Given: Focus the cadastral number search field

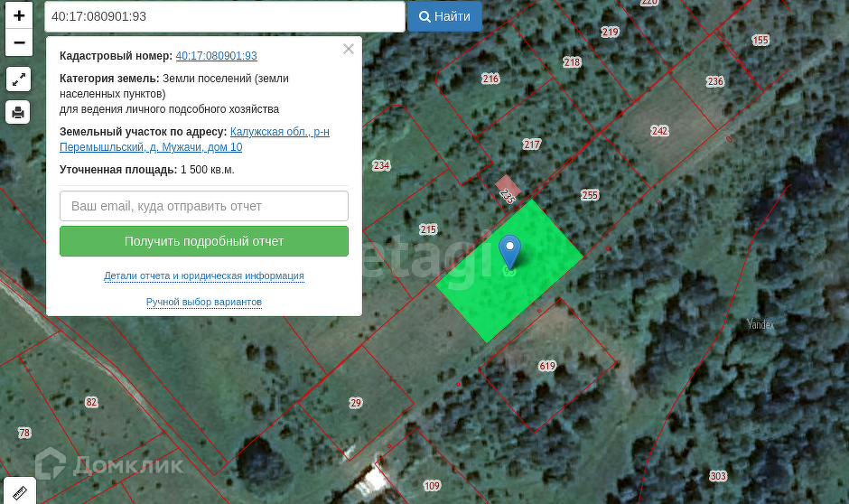Looking at the screenshot, I should (225, 16).
